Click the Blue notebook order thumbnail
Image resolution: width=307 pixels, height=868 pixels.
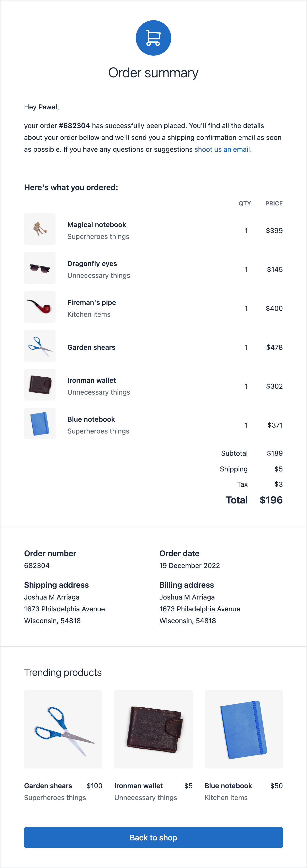(40, 424)
